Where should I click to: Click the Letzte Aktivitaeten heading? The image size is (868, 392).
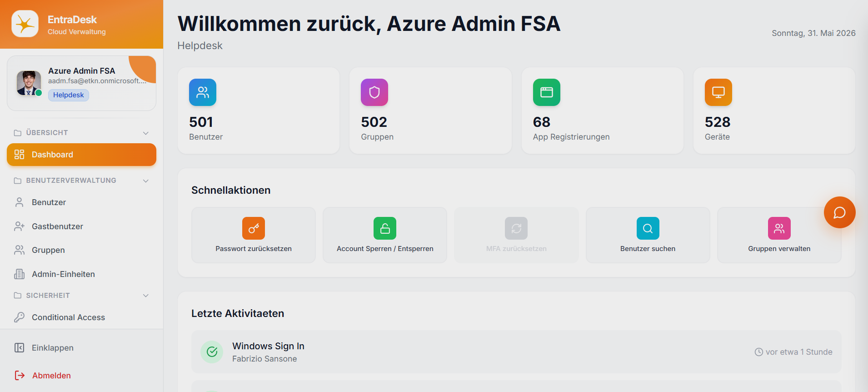tap(238, 313)
